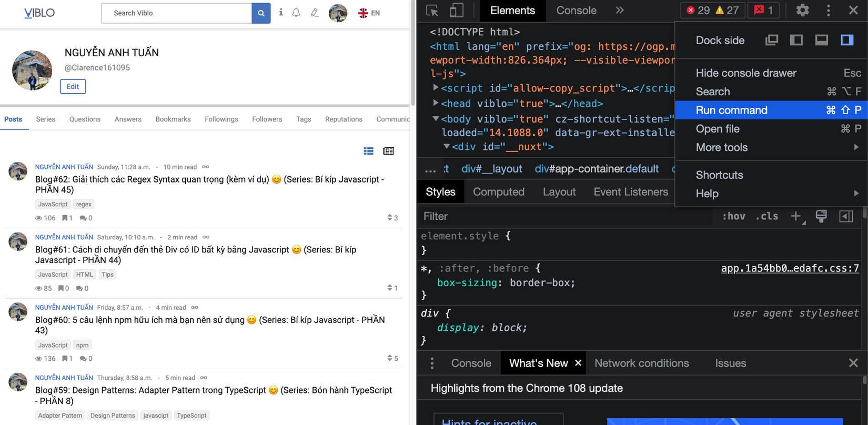Image resolution: width=868 pixels, height=425 pixels.
Task: Click into the Search Viblo field
Action: (176, 13)
